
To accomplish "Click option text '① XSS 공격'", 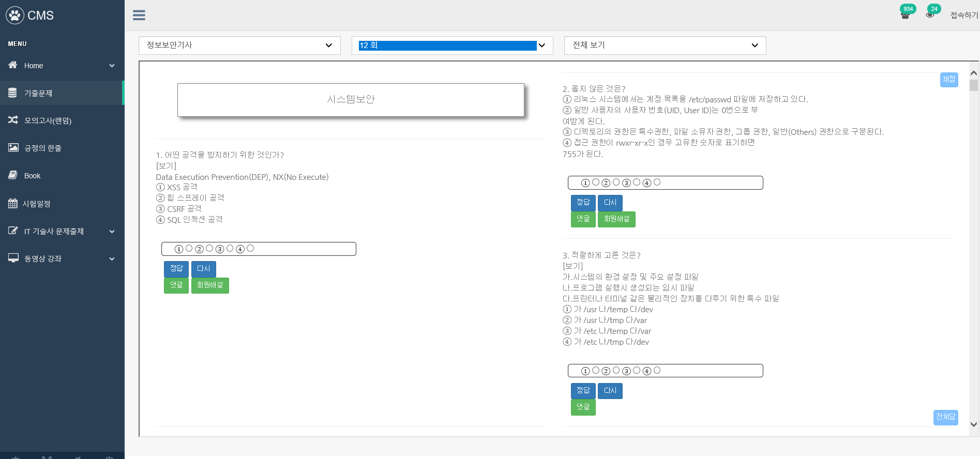I will pos(176,187).
